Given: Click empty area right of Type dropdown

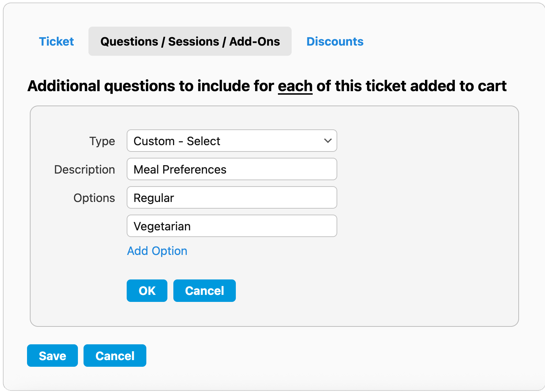Looking at the screenshot, I should point(421,141).
